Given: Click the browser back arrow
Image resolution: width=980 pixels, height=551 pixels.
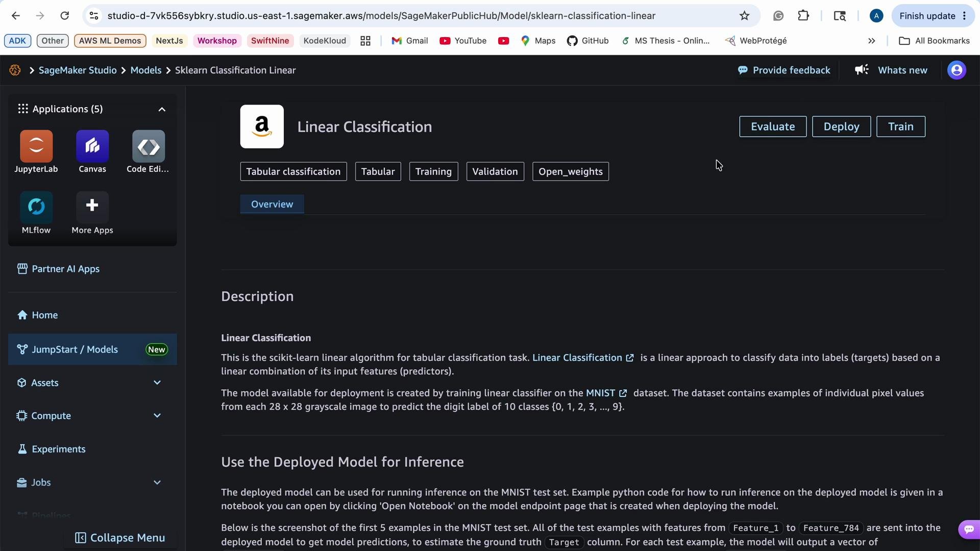Looking at the screenshot, I should coord(16,16).
